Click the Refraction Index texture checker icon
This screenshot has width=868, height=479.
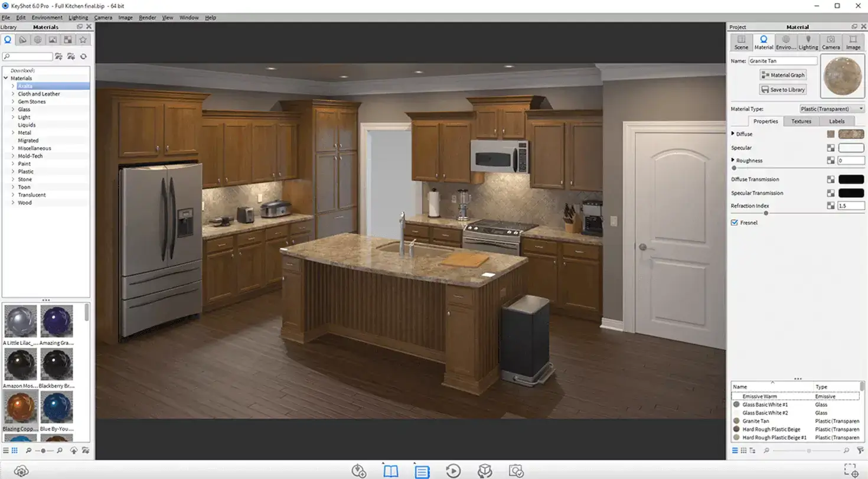(831, 206)
